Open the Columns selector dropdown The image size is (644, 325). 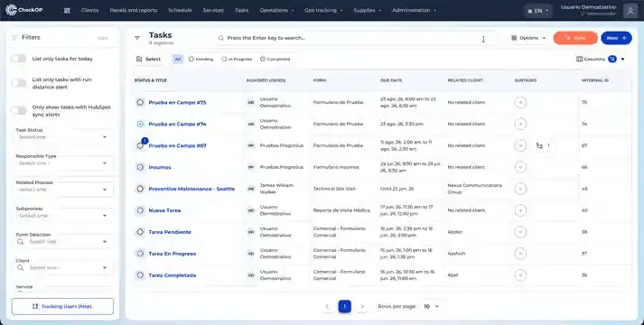[x=601, y=59]
